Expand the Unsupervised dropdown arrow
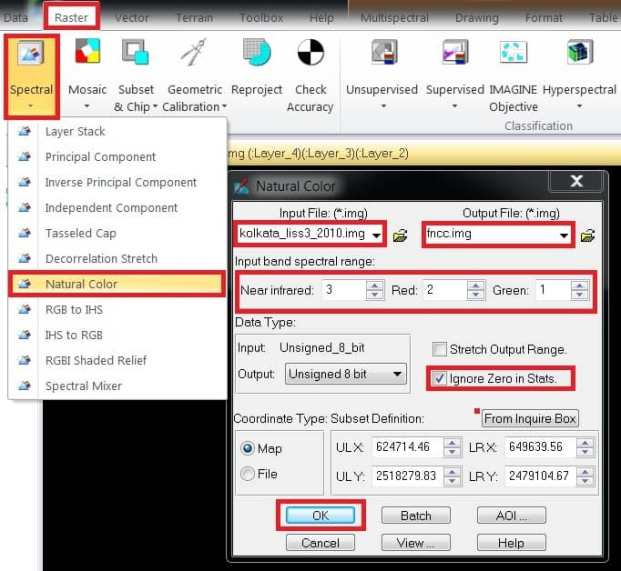The width and height of the screenshot is (621, 571). [383, 106]
